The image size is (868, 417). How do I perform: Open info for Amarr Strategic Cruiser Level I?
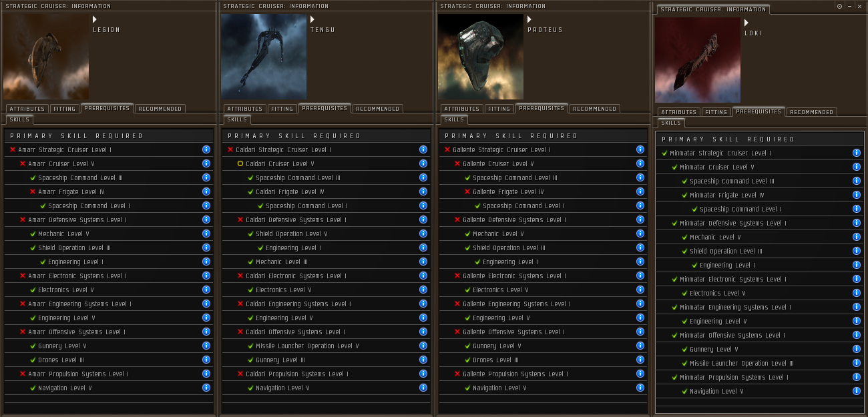click(206, 149)
